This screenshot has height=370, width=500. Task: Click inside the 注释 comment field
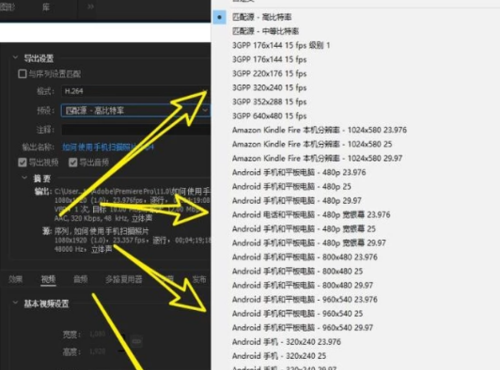[x=136, y=130]
